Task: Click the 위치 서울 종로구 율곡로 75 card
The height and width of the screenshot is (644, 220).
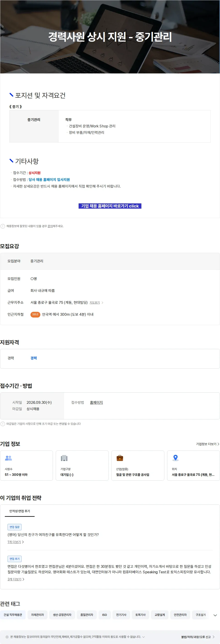Action: point(193,465)
